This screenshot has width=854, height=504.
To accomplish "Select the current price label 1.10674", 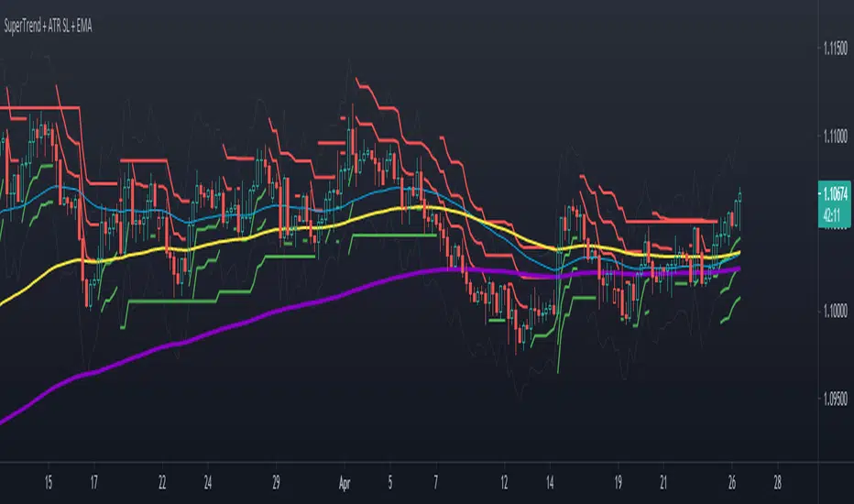I will 835,194.
